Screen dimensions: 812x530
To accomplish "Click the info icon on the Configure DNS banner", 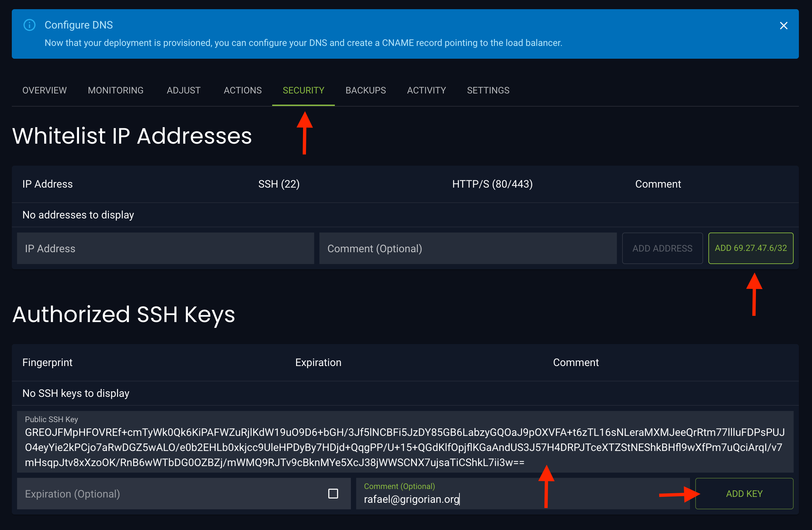I will tap(29, 25).
